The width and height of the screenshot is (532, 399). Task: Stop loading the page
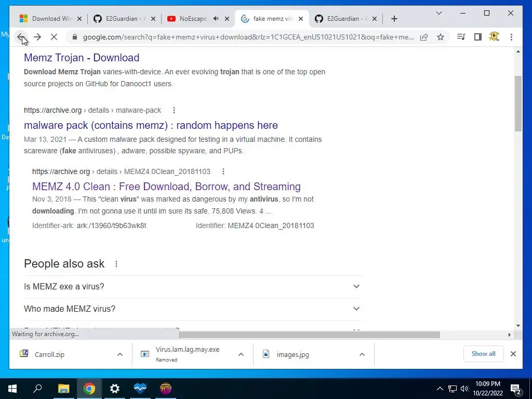54,37
